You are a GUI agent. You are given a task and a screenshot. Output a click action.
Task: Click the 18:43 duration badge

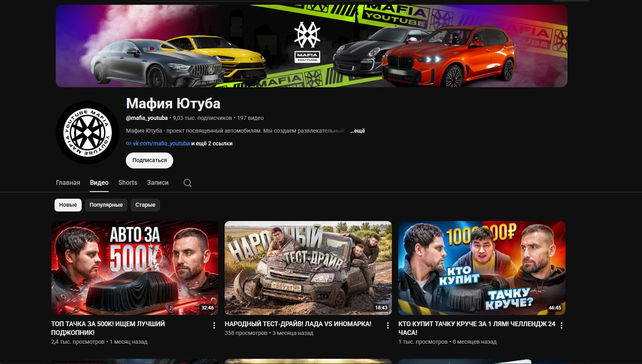[381, 307]
